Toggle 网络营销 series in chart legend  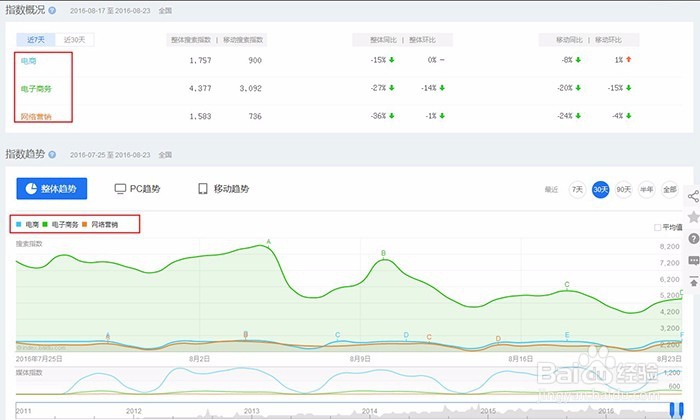(x=100, y=225)
